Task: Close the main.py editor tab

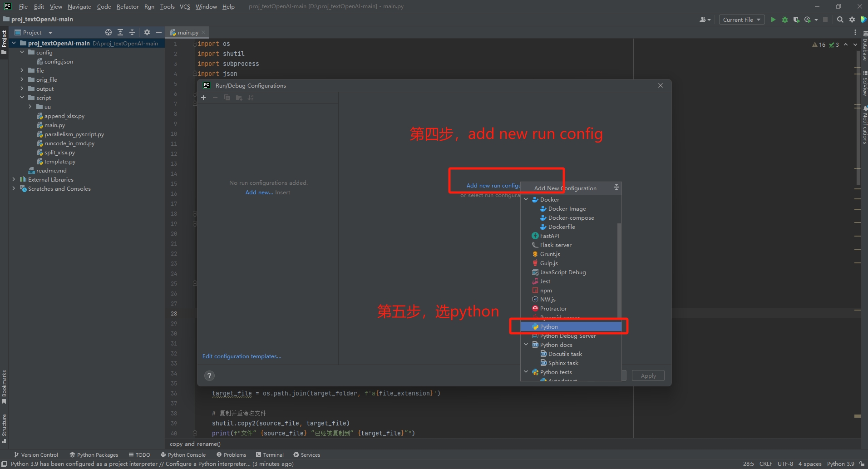Action: (204, 32)
